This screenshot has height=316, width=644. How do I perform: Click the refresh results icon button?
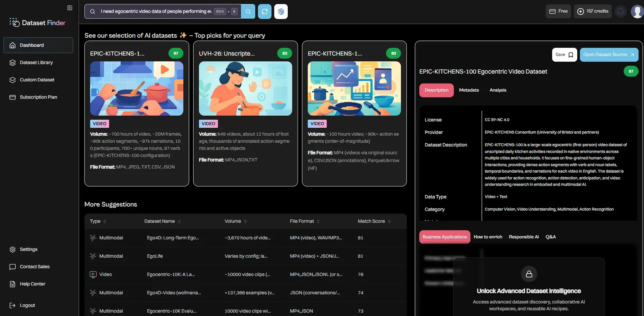(265, 11)
